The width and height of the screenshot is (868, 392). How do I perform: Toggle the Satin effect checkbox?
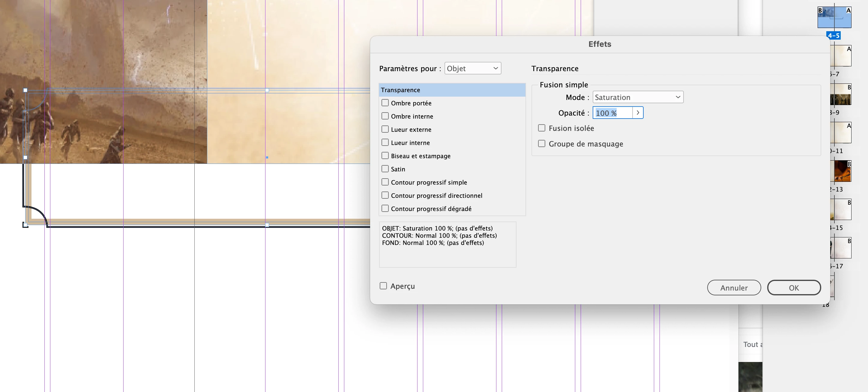pos(385,169)
